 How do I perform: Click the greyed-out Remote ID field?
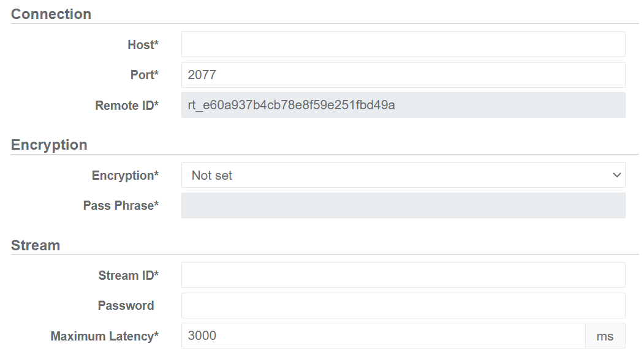[403, 105]
